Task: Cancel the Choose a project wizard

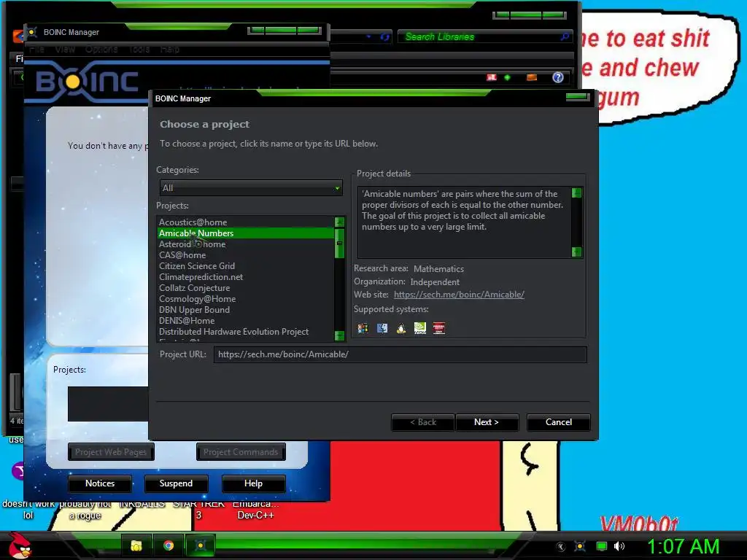Action: [558, 422]
